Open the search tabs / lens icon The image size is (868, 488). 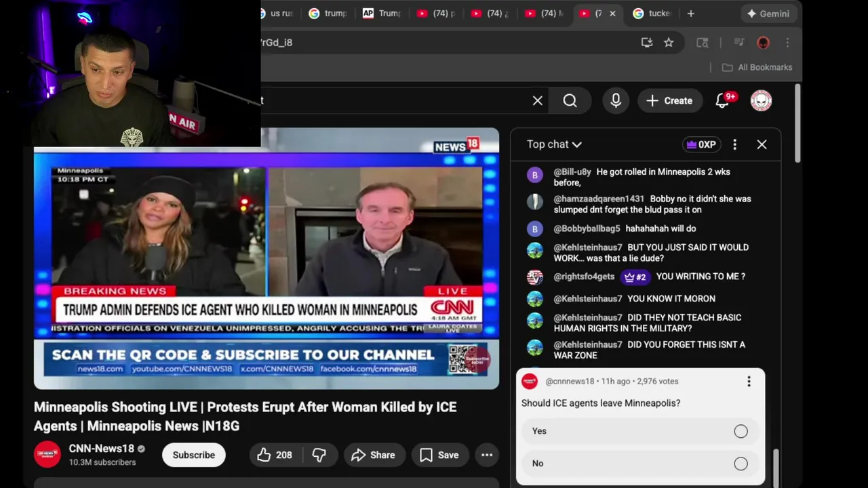tap(703, 43)
